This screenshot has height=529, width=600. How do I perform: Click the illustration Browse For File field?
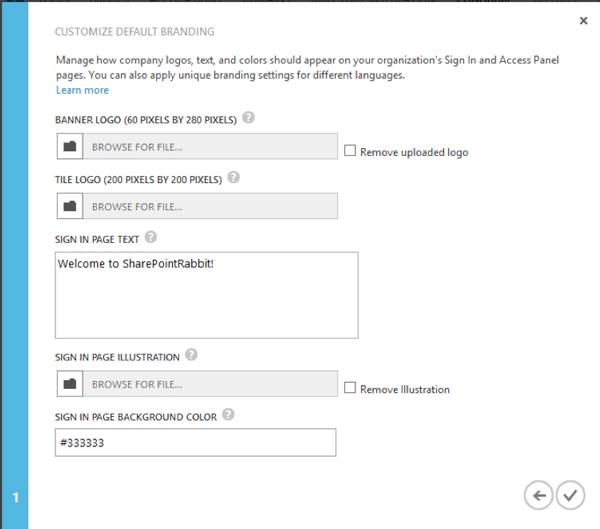tap(210, 384)
